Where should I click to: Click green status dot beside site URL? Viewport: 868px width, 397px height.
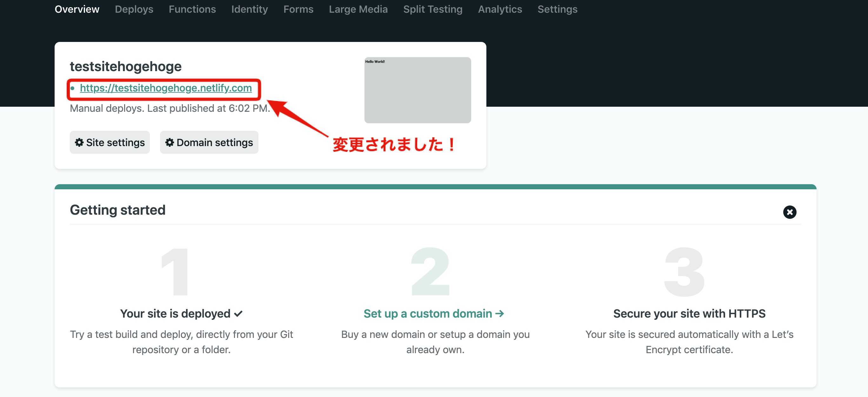pyautogui.click(x=72, y=88)
